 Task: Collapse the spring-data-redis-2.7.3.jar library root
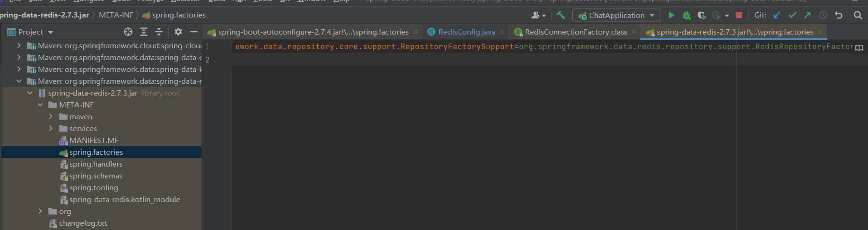pos(30,93)
